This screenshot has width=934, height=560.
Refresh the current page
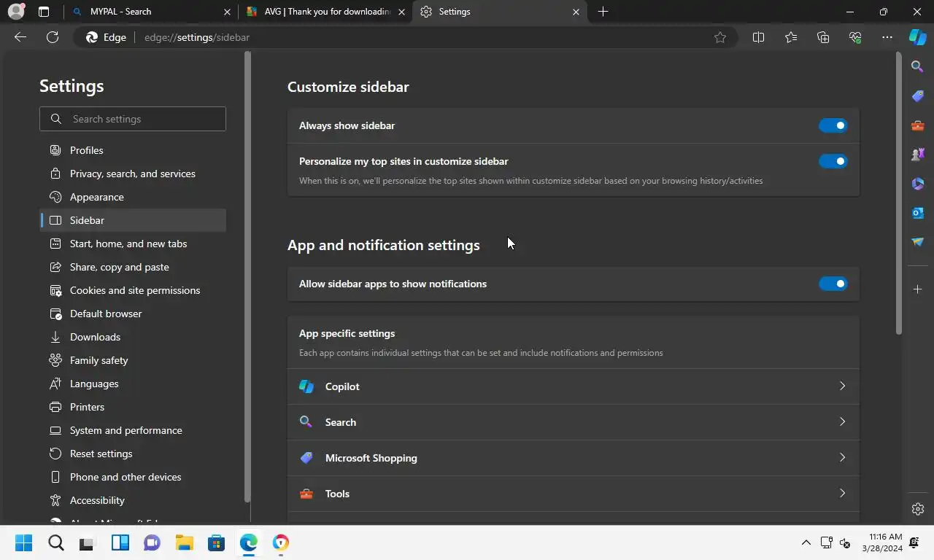pyautogui.click(x=53, y=37)
